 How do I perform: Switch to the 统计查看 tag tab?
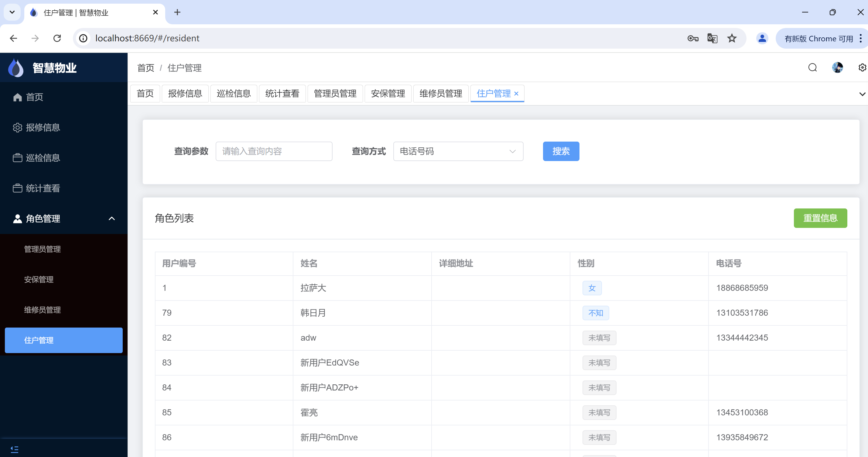(x=282, y=94)
